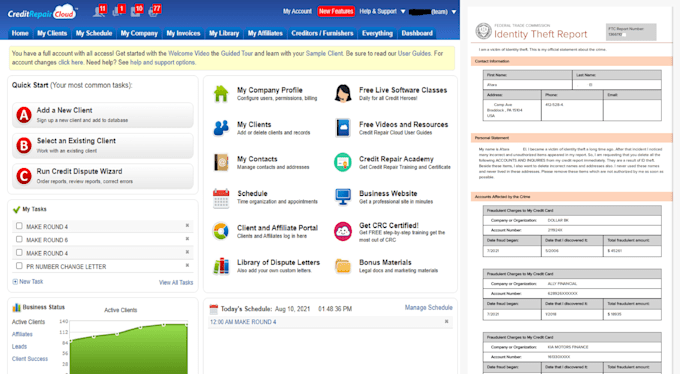680x374 pixels.
Task: Open the My Clients navigation tab
Action: pos(52,33)
